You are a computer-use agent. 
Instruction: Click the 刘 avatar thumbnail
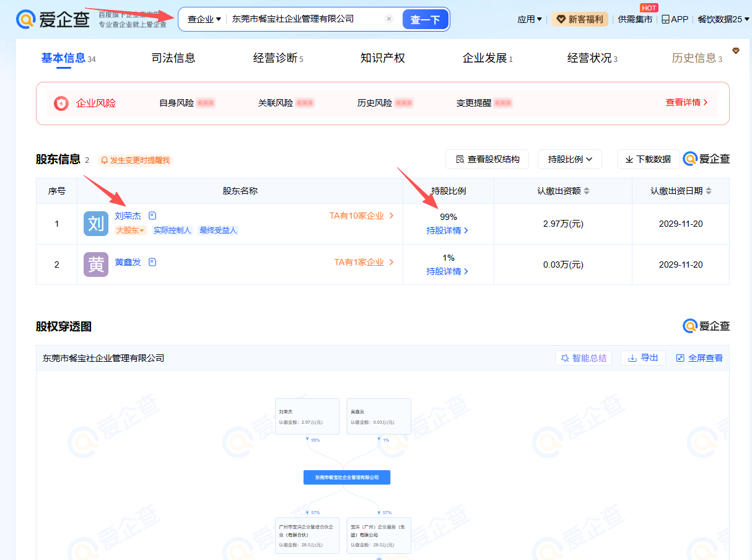coord(96,224)
